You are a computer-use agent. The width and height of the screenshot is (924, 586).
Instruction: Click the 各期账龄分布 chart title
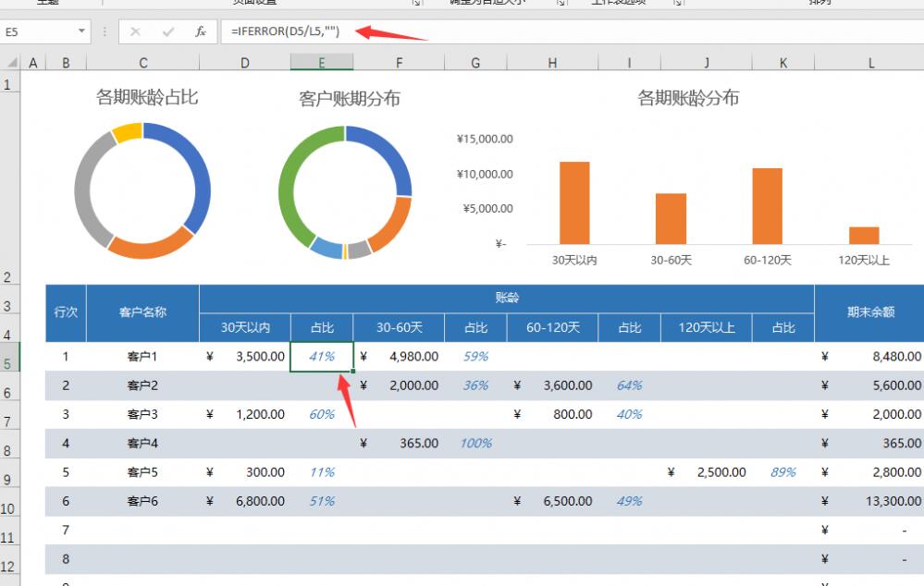click(688, 98)
